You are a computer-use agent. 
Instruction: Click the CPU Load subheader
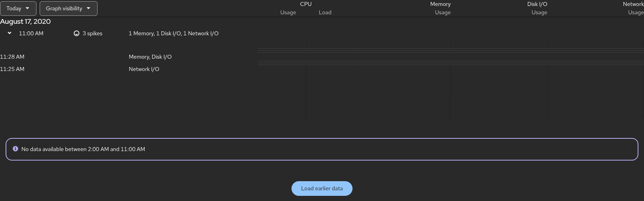point(325,12)
